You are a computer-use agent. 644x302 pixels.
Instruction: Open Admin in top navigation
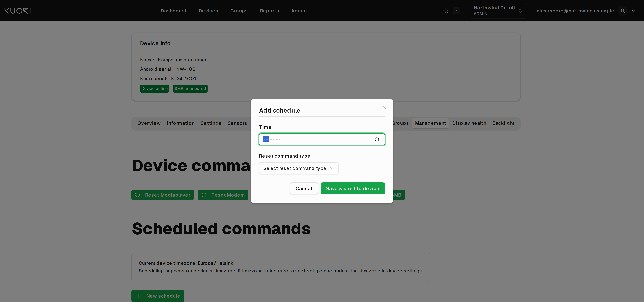coord(299,11)
